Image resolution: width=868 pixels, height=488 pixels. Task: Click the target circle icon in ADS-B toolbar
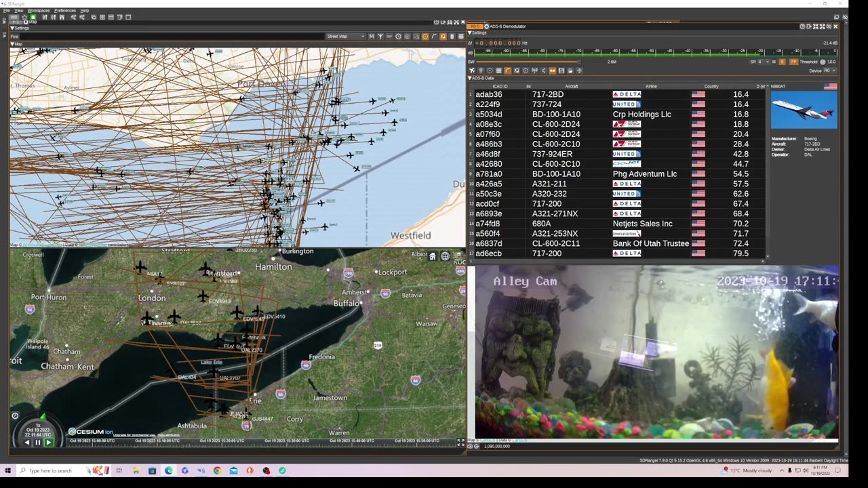[x=490, y=70]
